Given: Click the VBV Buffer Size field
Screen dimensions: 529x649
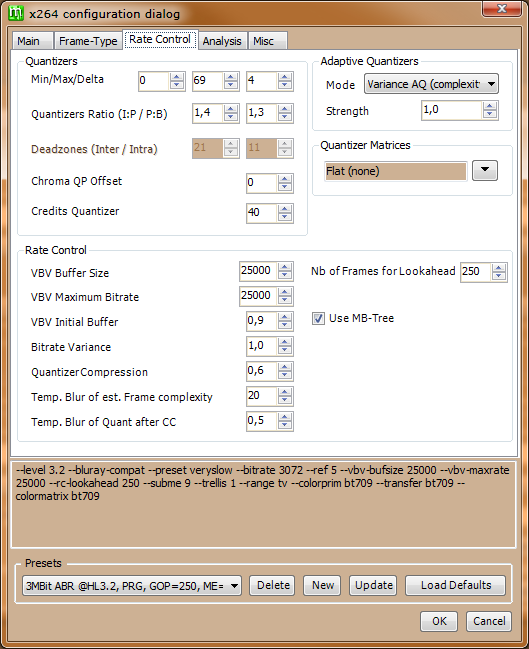Looking at the screenshot, I should click(x=259, y=272).
